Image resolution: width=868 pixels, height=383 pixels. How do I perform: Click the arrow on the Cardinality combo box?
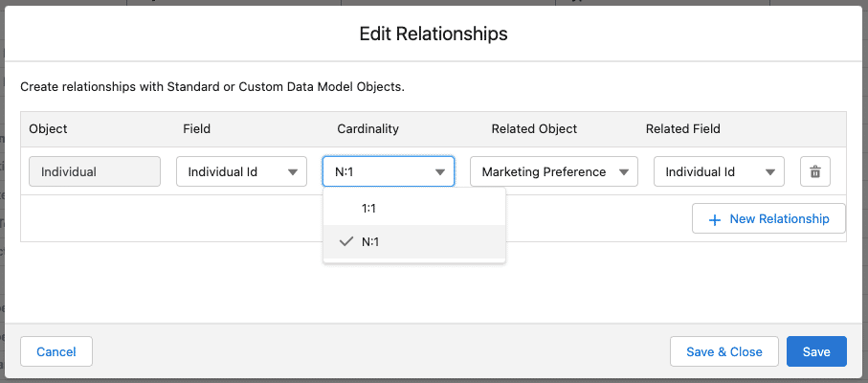[440, 172]
